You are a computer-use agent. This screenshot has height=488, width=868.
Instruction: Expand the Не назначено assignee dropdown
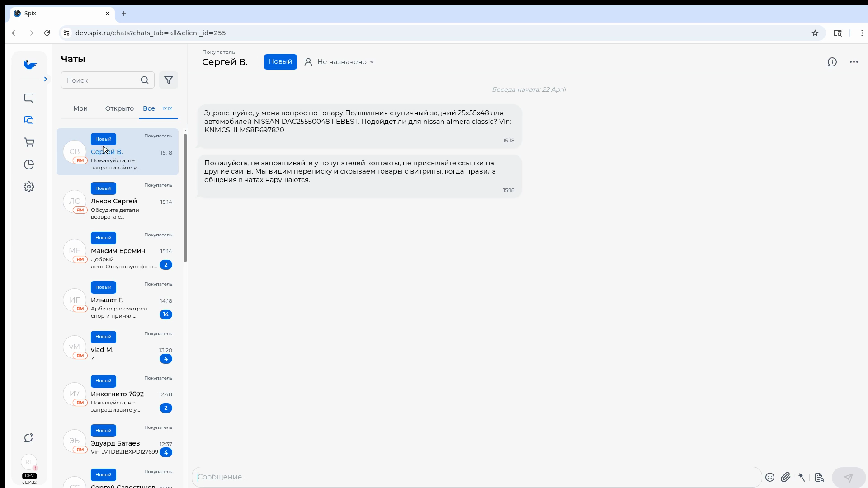pyautogui.click(x=345, y=61)
